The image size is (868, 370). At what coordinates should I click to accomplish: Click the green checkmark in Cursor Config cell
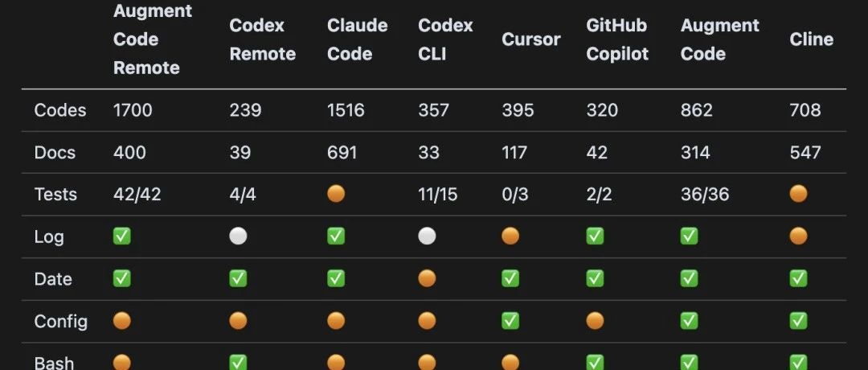[x=510, y=321]
